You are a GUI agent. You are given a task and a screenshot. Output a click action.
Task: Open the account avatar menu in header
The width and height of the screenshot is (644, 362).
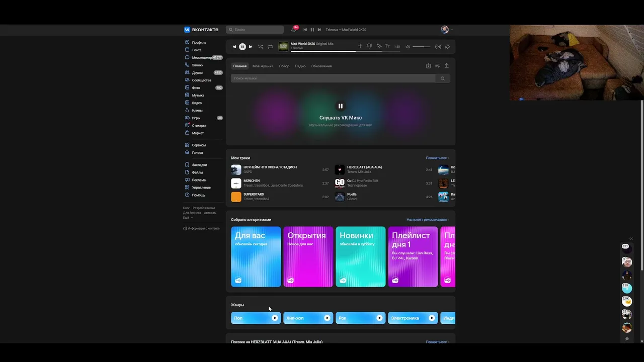445,30
